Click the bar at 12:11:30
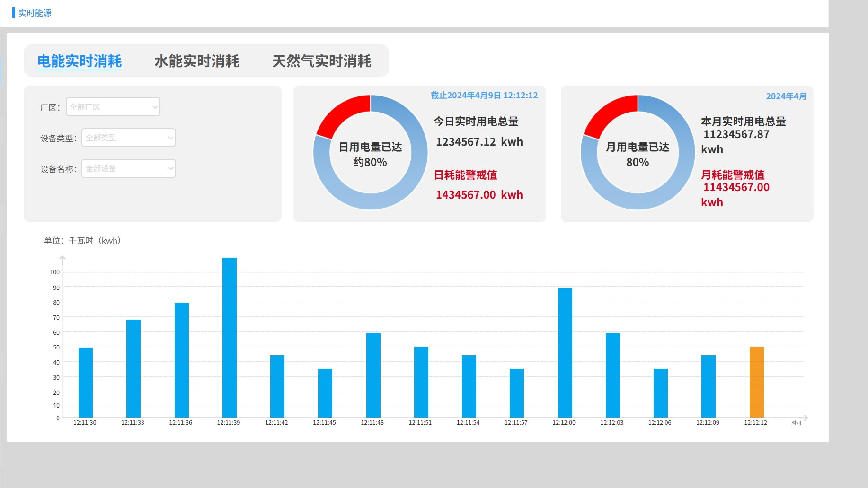The height and width of the screenshot is (488, 868). point(86,382)
